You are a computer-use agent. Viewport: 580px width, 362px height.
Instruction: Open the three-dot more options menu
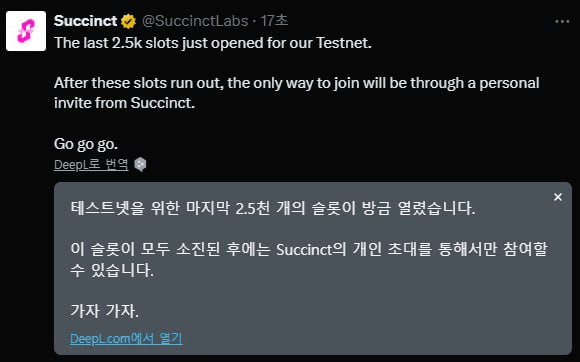562,22
